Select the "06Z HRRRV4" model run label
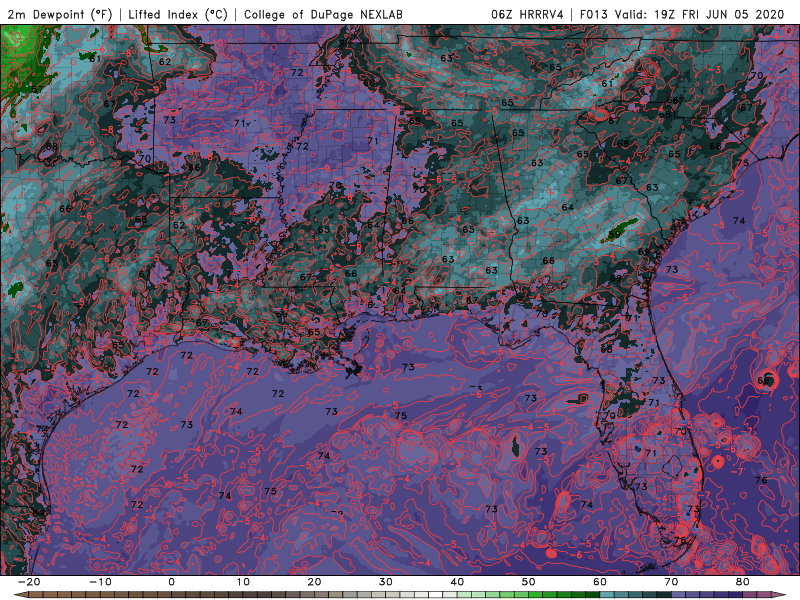800x600 pixels. click(528, 15)
